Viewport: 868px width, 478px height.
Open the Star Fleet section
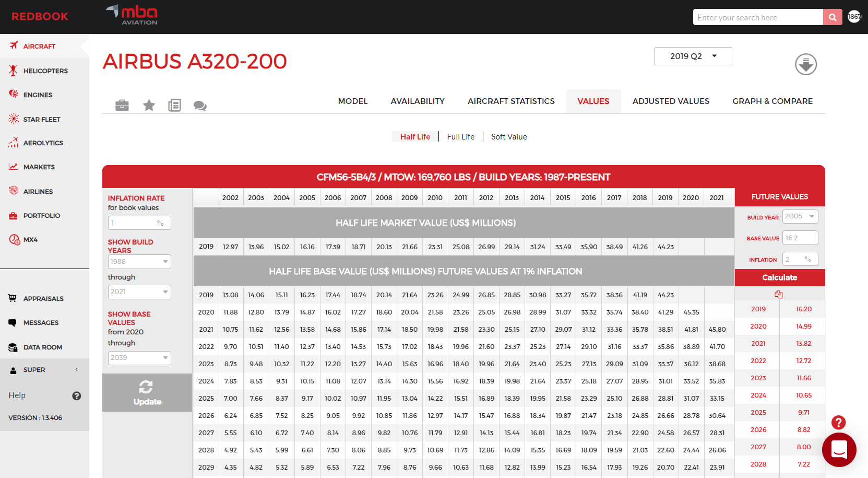pos(43,119)
